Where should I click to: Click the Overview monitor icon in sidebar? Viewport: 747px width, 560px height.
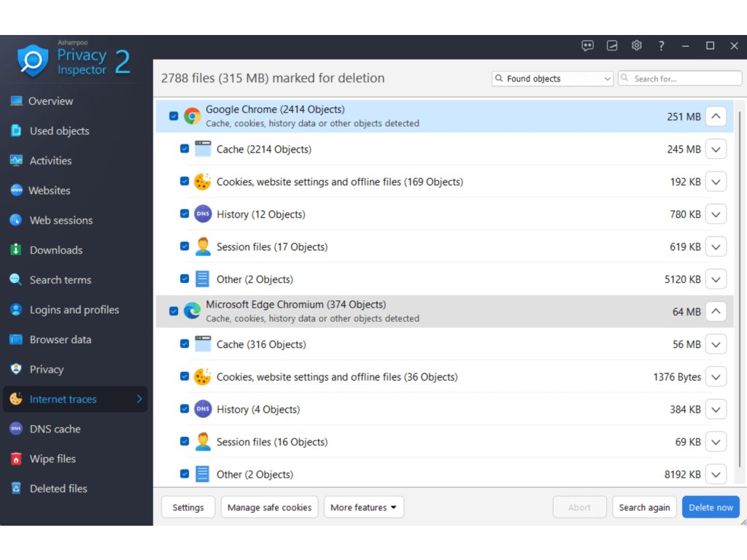[16, 101]
